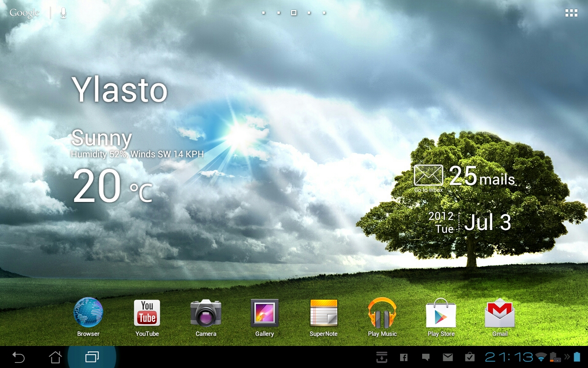Open the 25 mails widget text
588x368 pixels.
[x=482, y=176]
